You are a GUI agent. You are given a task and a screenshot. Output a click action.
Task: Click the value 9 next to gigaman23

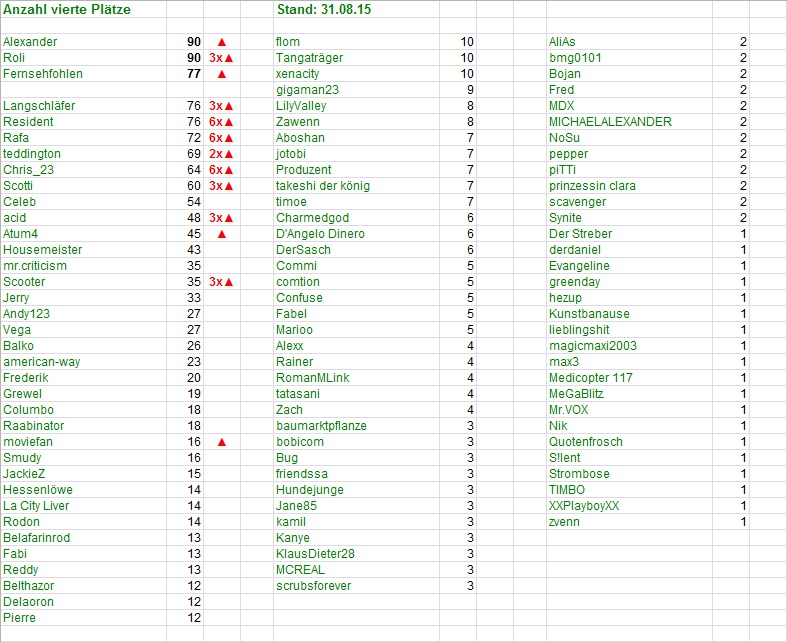470,90
